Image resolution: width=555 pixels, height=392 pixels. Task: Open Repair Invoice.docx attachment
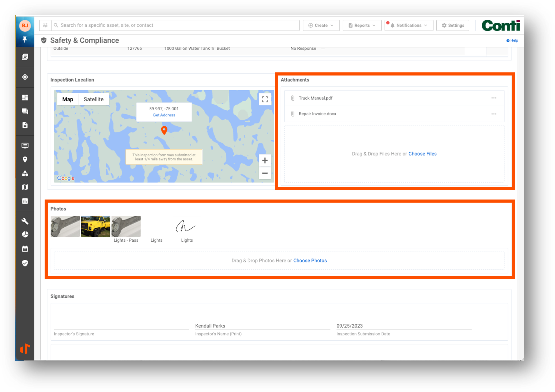coord(317,114)
